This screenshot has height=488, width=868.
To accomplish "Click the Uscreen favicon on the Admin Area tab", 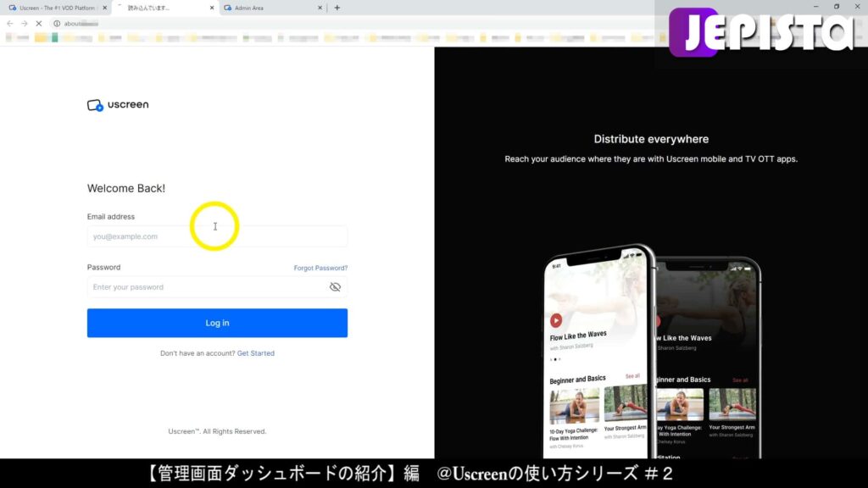I will coord(227,8).
